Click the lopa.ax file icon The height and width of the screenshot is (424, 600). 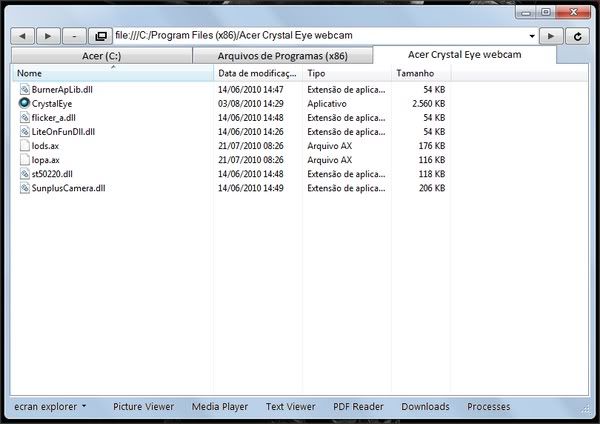(24, 160)
